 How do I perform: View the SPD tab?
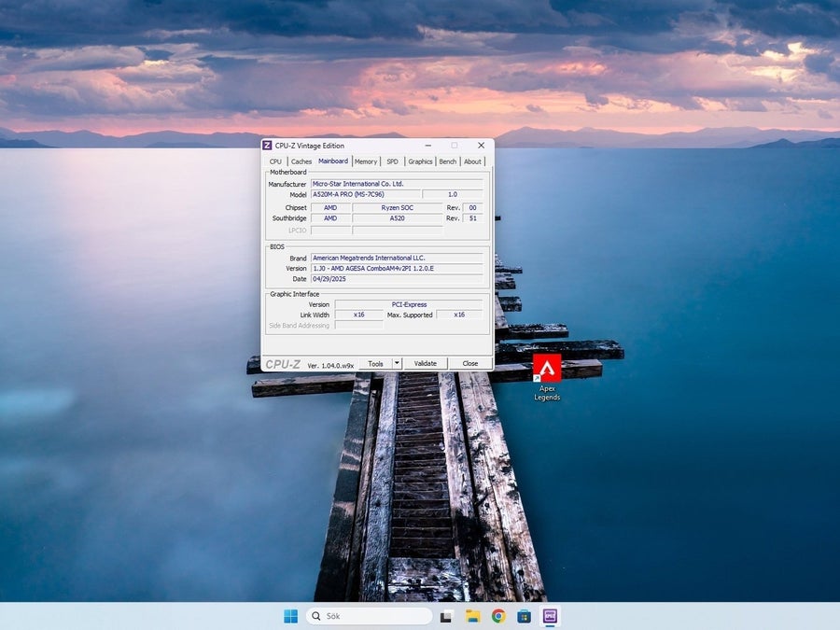[x=393, y=161]
